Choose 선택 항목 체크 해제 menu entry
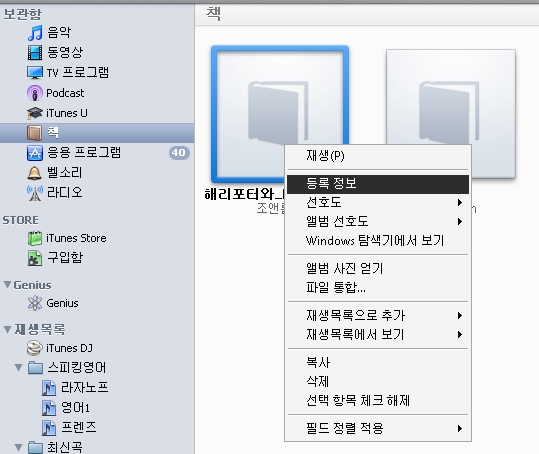The width and height of the screenshot is (539, 454). [x=378, y=400]
